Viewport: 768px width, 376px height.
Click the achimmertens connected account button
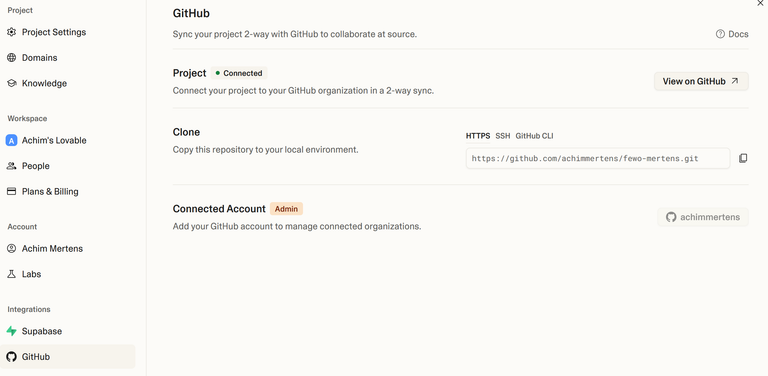(x=703, y=217)
